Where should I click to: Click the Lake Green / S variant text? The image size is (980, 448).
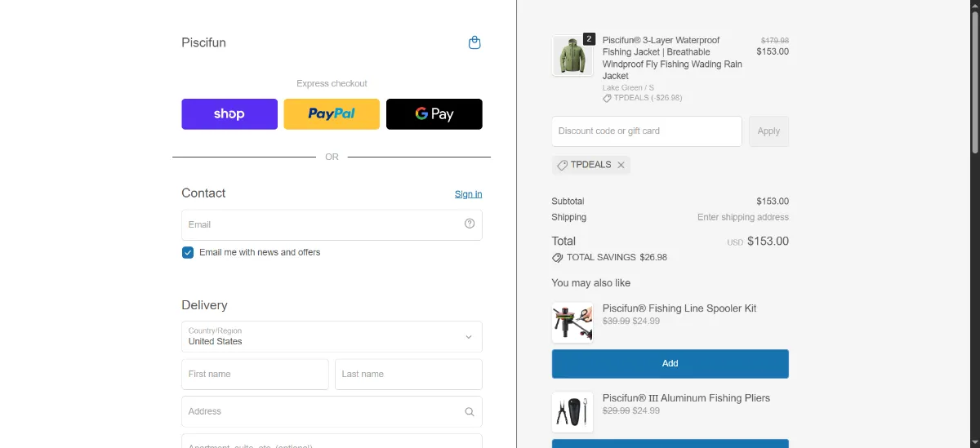628,87
